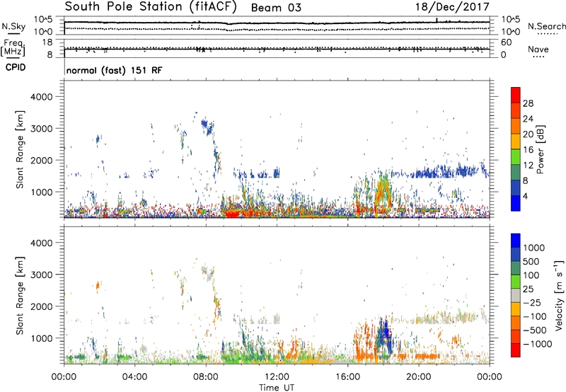Select the Power [dB] colorbar title
This screenshot has width=566, height=392.
click(540, 149)
